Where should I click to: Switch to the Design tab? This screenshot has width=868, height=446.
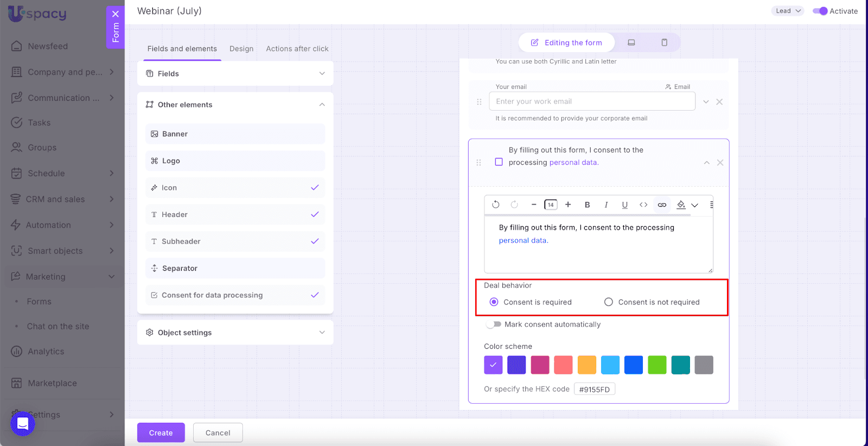[x=241, y=49]
